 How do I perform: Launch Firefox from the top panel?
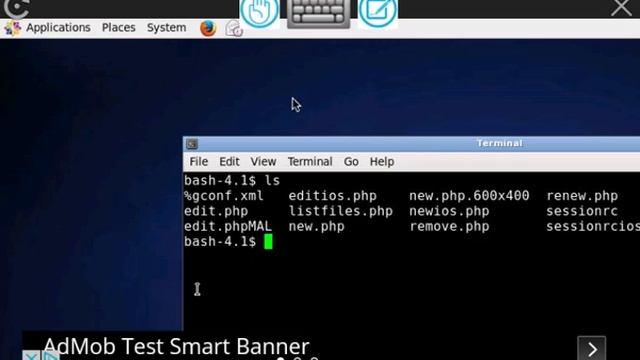point(208,28)
